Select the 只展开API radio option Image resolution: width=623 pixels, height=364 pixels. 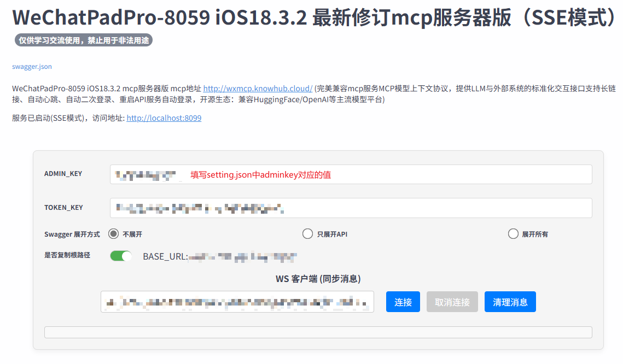click(307, 233)
